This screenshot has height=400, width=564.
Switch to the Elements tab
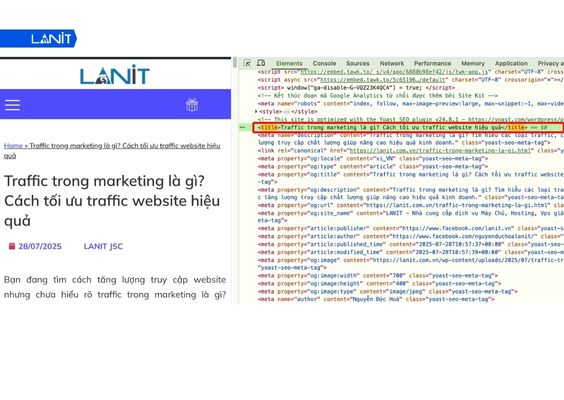(x=289, y=63)
